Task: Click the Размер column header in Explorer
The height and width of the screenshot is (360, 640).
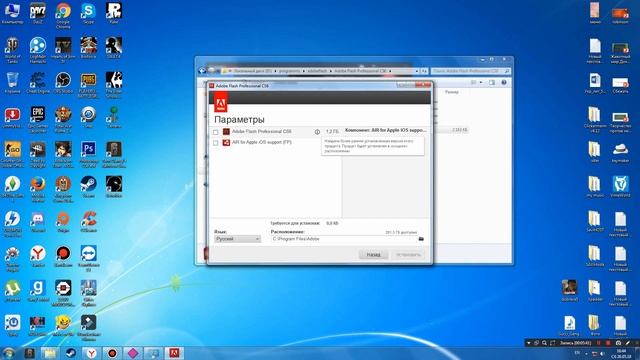Action: [452, 92]
